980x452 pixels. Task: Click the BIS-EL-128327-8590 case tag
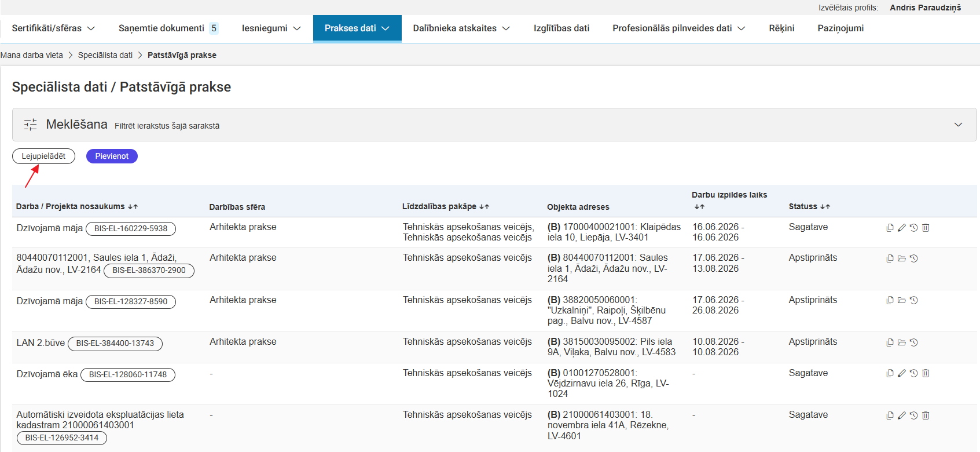click(131, 302)
